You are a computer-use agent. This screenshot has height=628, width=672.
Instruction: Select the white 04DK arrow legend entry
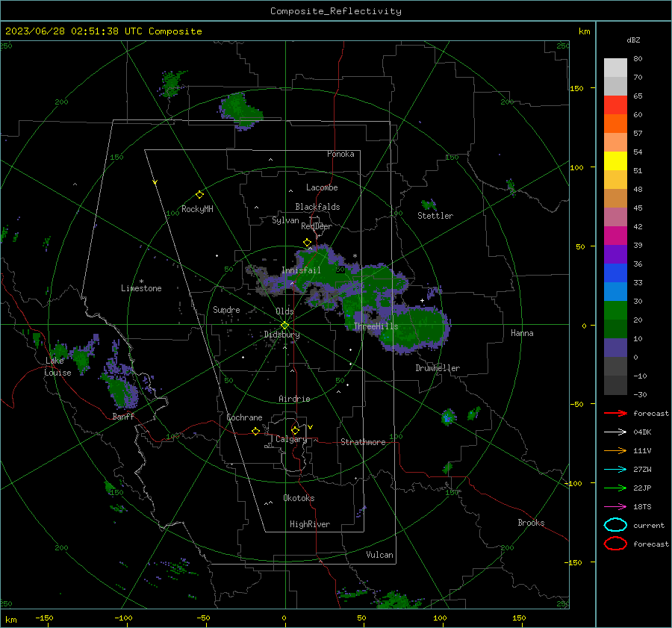(615, 432)
